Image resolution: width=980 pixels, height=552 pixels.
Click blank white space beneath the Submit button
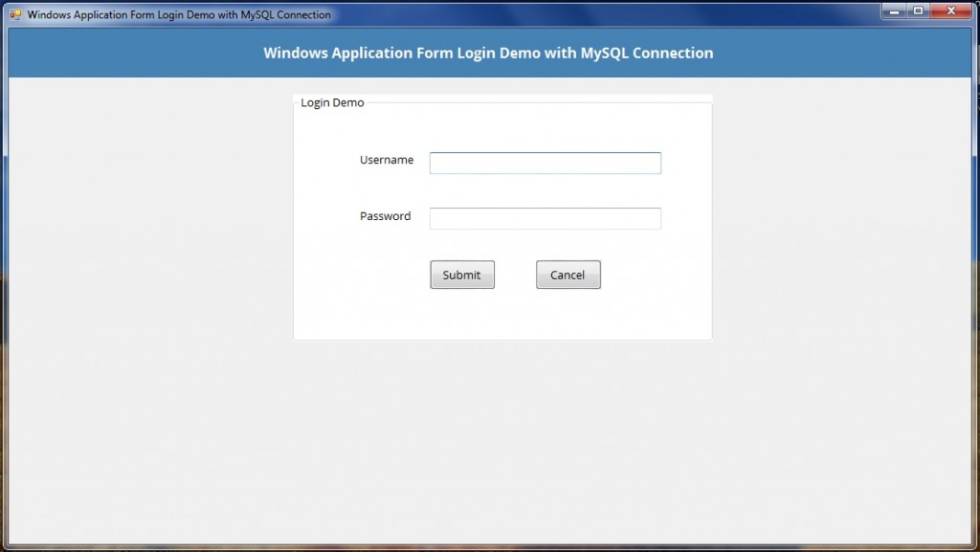tap(462, 314)
